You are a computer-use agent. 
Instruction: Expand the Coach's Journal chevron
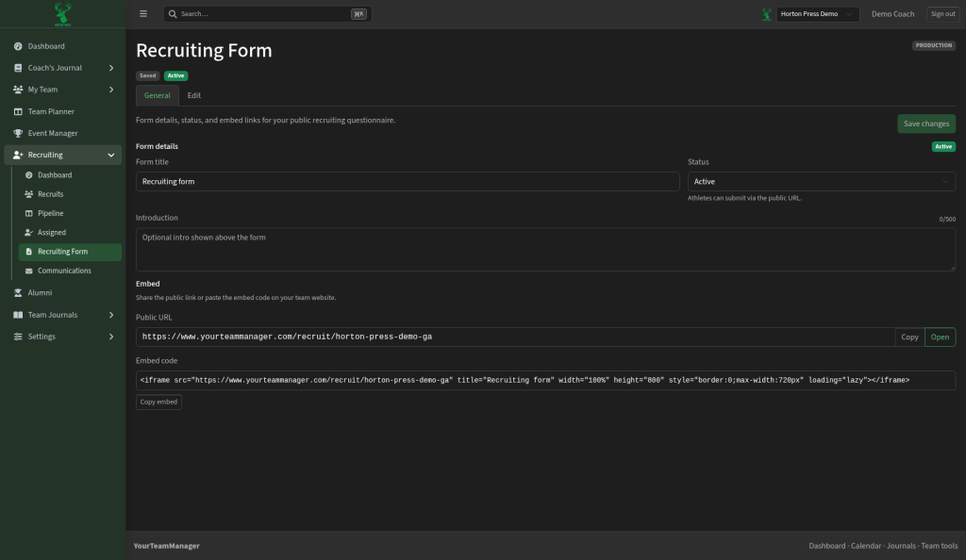[x=111, y=68]
